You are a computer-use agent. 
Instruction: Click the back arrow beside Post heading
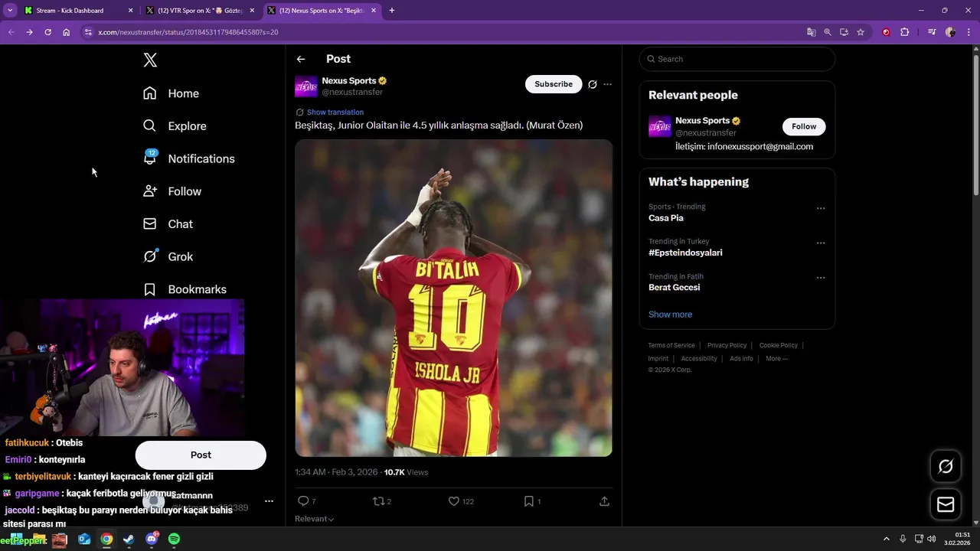(301, 59)
